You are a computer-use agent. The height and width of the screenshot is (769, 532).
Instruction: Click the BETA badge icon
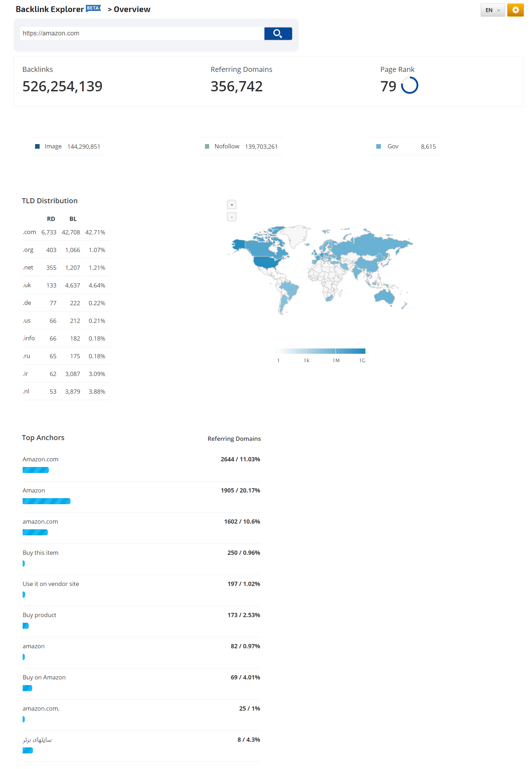pos(93,8)
